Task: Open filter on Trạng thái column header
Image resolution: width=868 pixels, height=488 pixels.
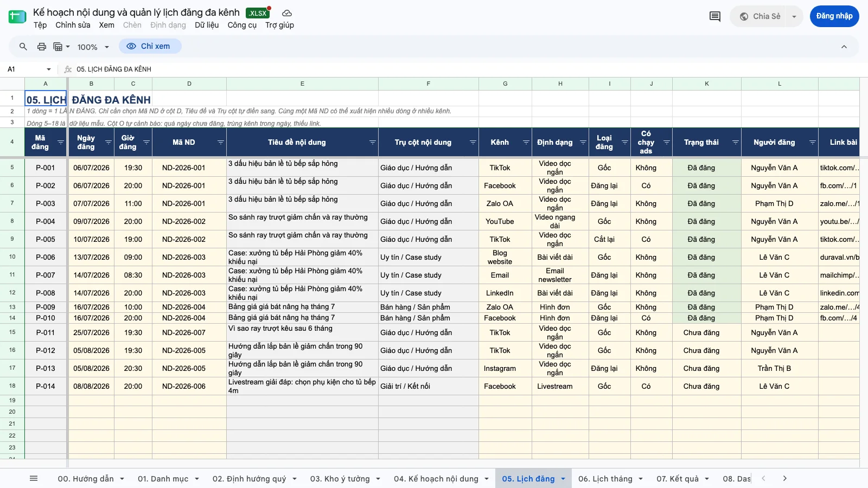Action: coord(735,143)
